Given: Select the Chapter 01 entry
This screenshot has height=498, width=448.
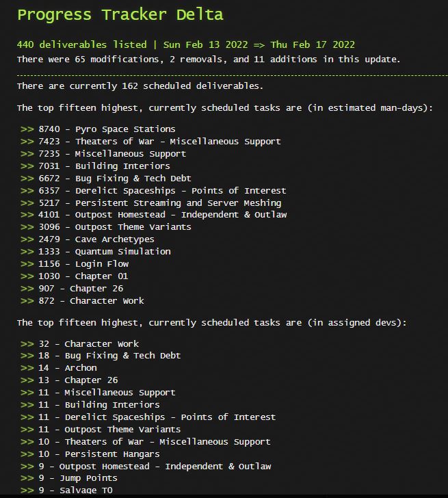Looking at the screenshot, I should click(75, 276).
